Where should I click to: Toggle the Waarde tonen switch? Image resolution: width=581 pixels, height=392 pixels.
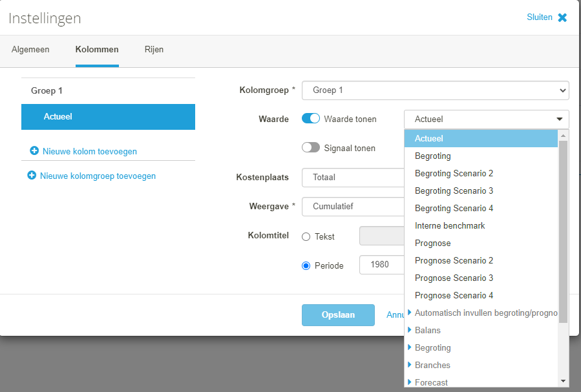pyautogui.click(x=310, y=118)
